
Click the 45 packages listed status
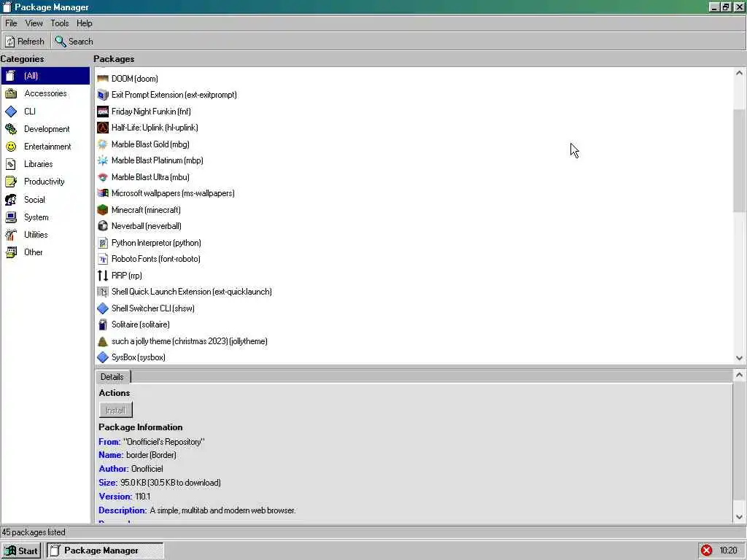pyautogui.click(x=34, y=532)
